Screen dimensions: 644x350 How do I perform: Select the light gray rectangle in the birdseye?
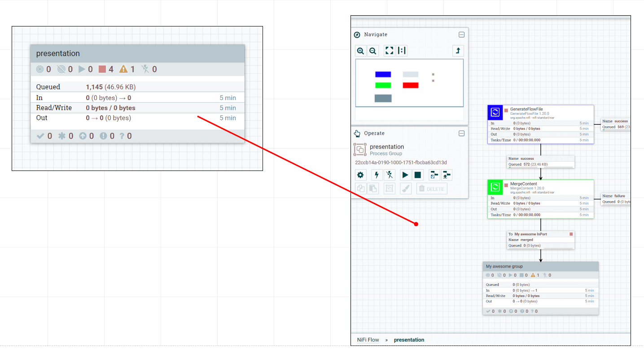[410, 74]
